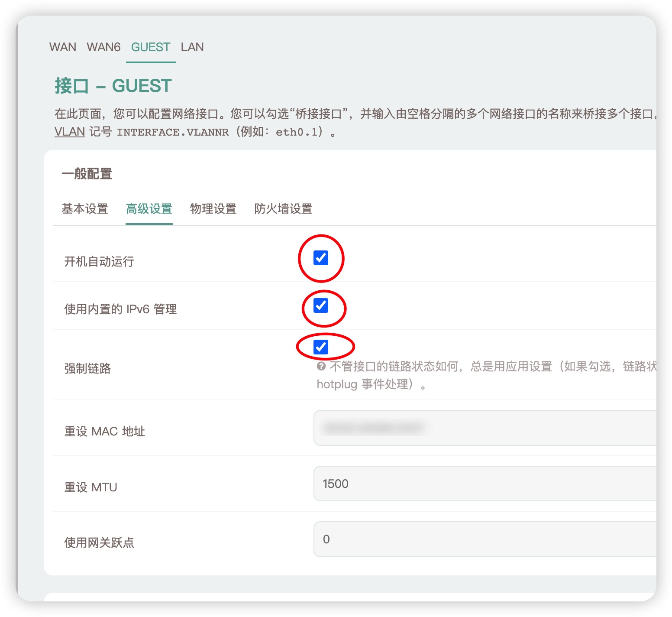Click the 强制链路 option label

pos(87,369)
